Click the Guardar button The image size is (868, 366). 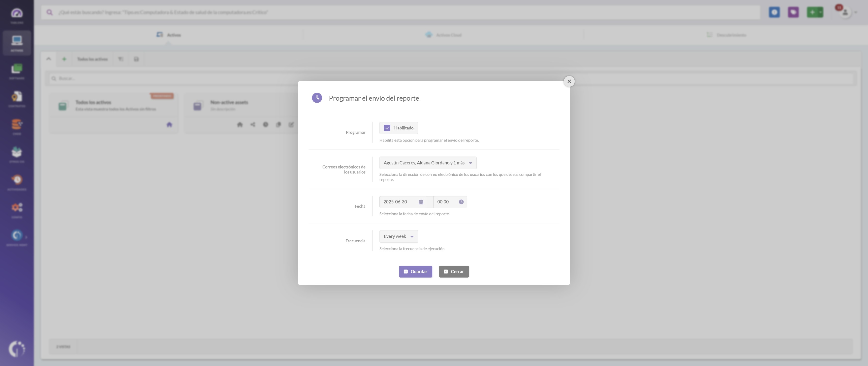(415, 271)
